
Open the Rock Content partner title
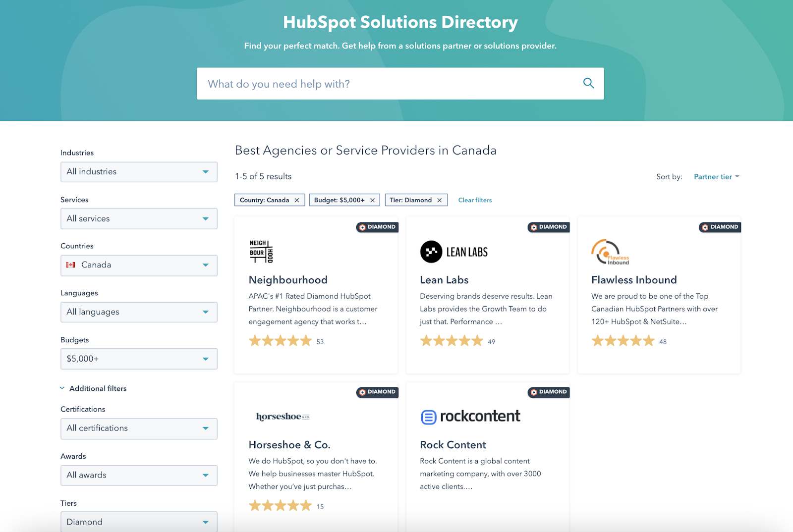pyautogui.click(x=453, y=445)
